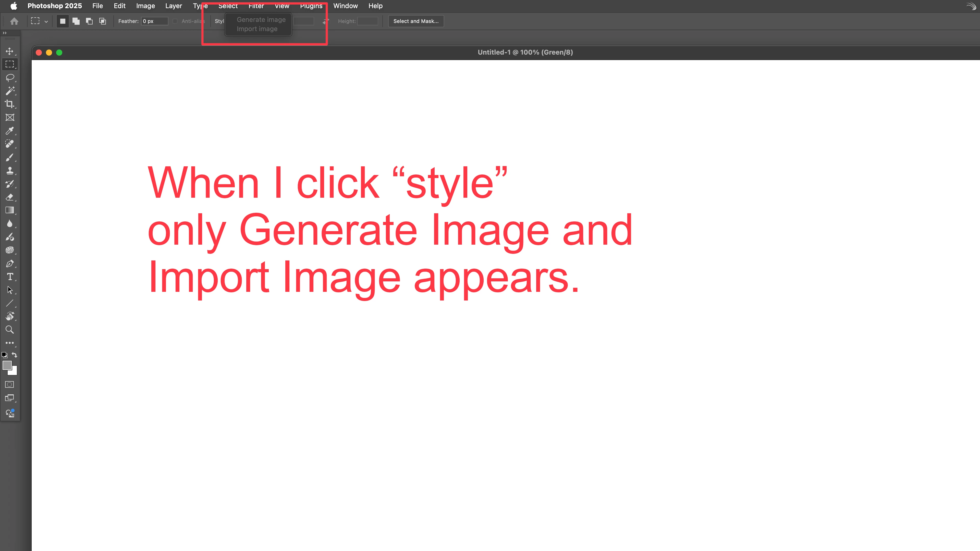Screen dimensions: 980x551
Task: Switch to Add to selection mode
Action: coord(76,21)
